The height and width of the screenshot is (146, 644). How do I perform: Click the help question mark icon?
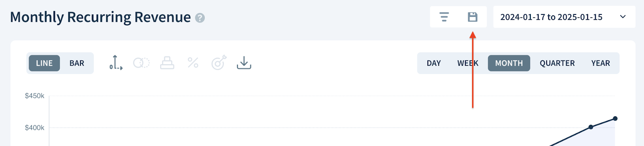coord(200,18)
